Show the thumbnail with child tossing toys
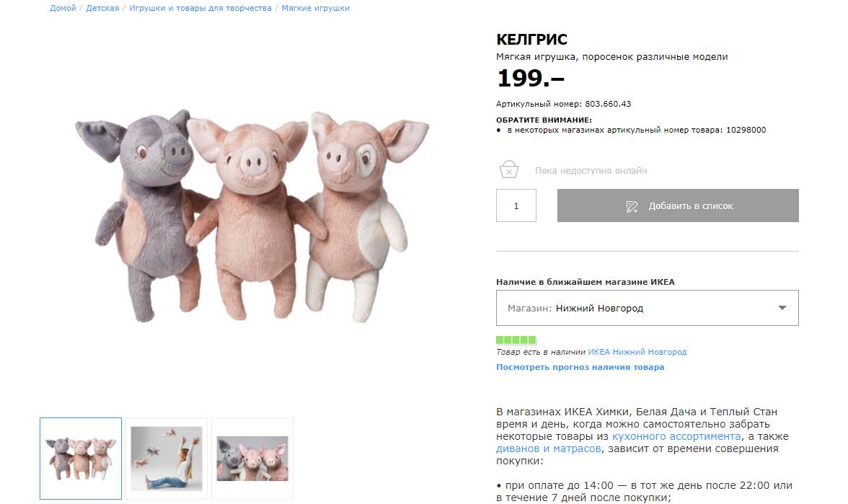Image resolution: width=848 pixels, height=504 pixels. pyautogui.click(x=167, y=458)
